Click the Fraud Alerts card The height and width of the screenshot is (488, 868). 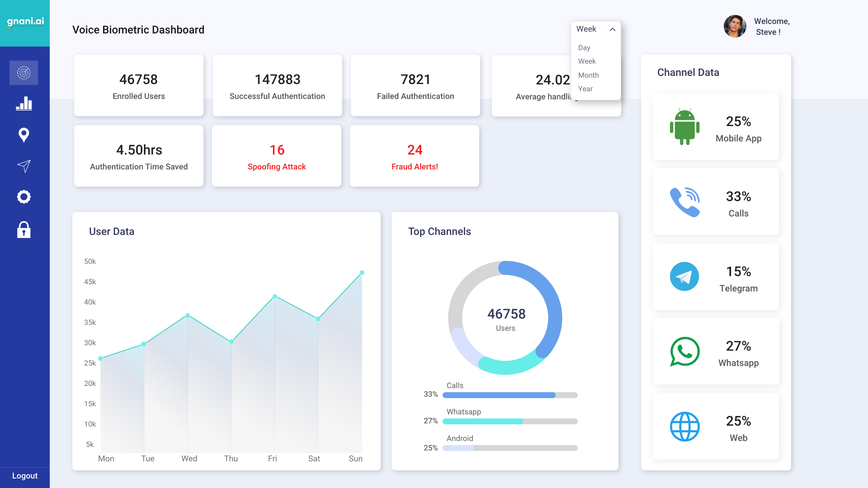[x=414, y=156]
